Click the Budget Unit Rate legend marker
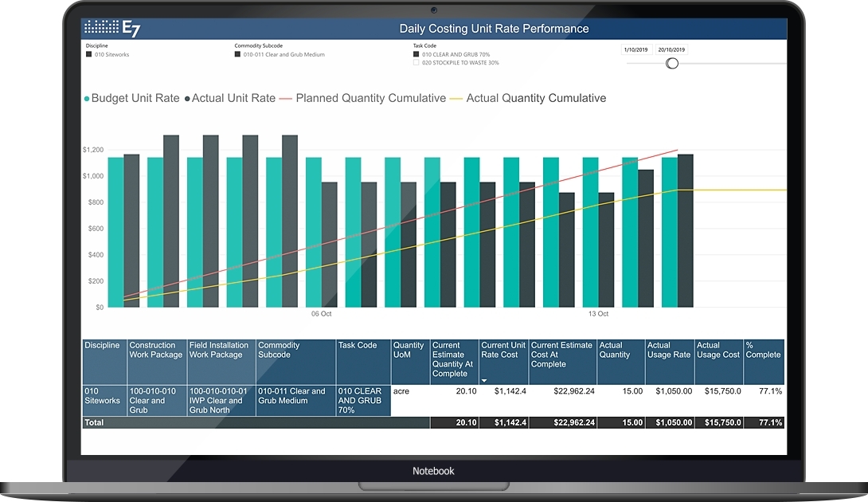The height and width of the screenshot is (502, 868). [87, 99]
